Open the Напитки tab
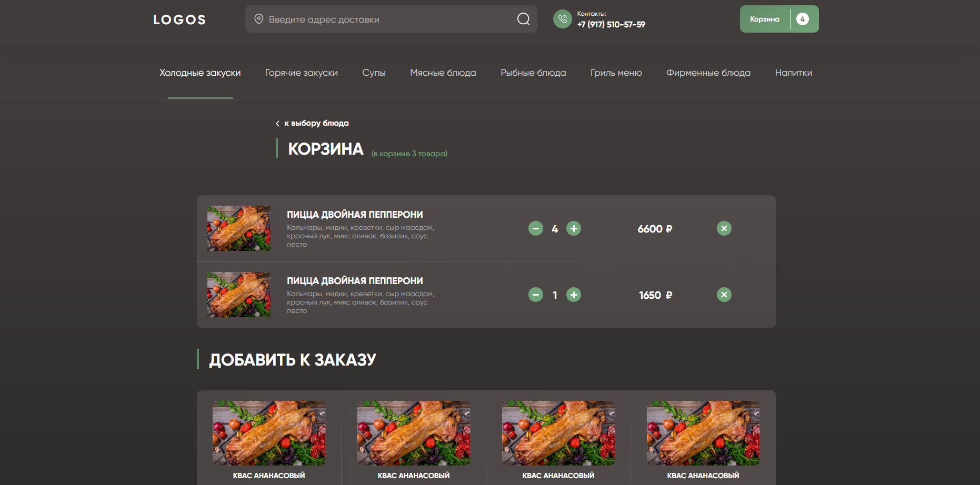The image size is (980, 485). coord(794,73)
